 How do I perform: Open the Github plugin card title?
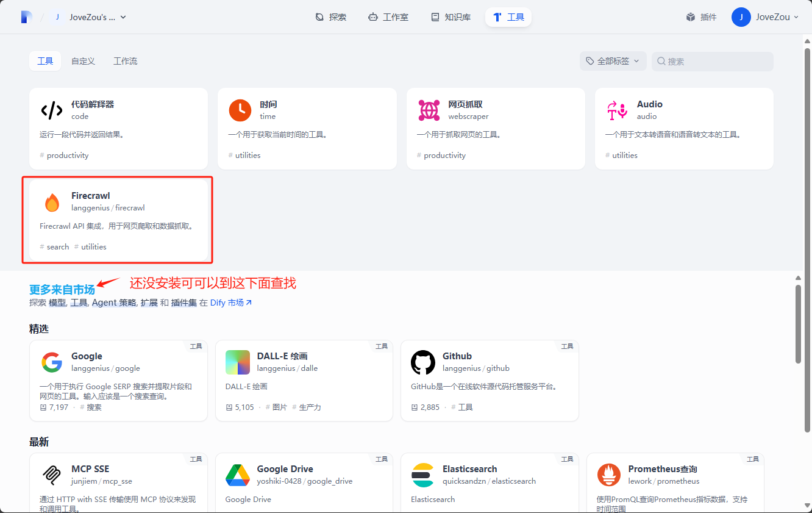457,356
